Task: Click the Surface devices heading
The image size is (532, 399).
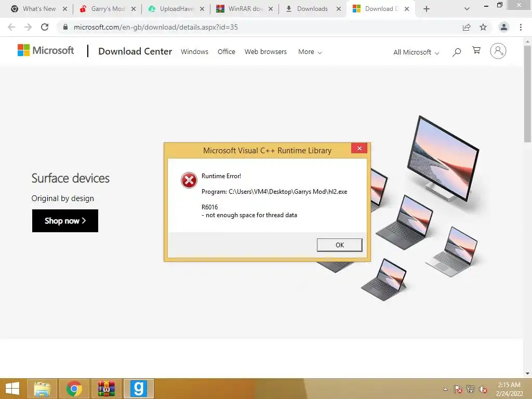Action: point(71,178)
